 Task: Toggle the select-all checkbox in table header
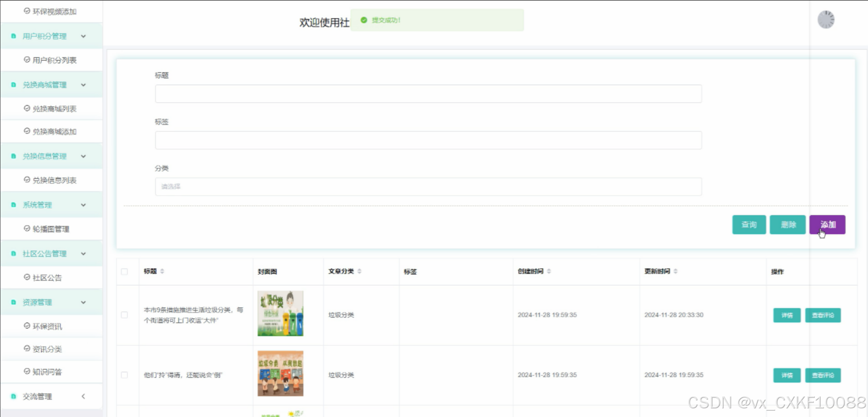click(124, 272)
